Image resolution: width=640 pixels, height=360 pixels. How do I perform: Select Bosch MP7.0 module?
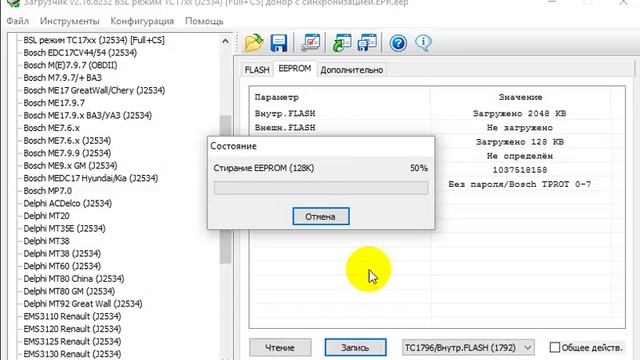(47, 191)
